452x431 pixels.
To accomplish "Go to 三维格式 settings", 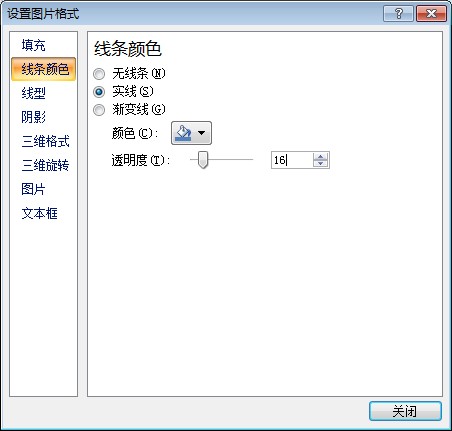I will click(x=46, y=141).
